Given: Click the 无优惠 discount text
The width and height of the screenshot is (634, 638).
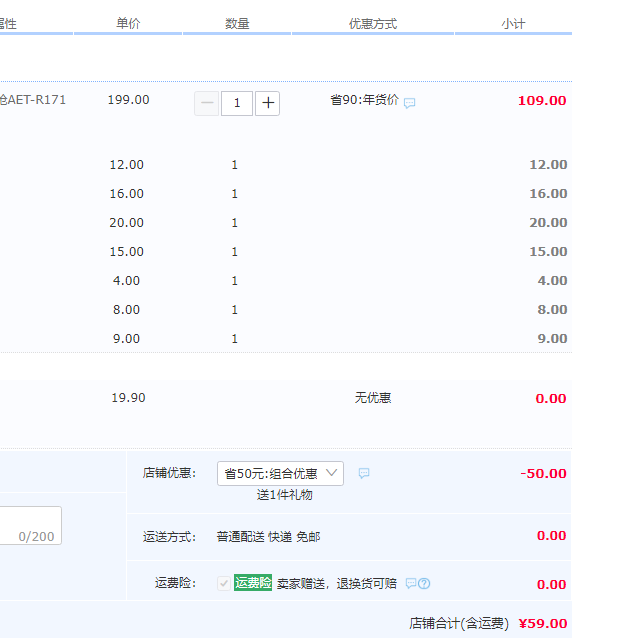Looking at the screenshot, I should pos(373,398).
